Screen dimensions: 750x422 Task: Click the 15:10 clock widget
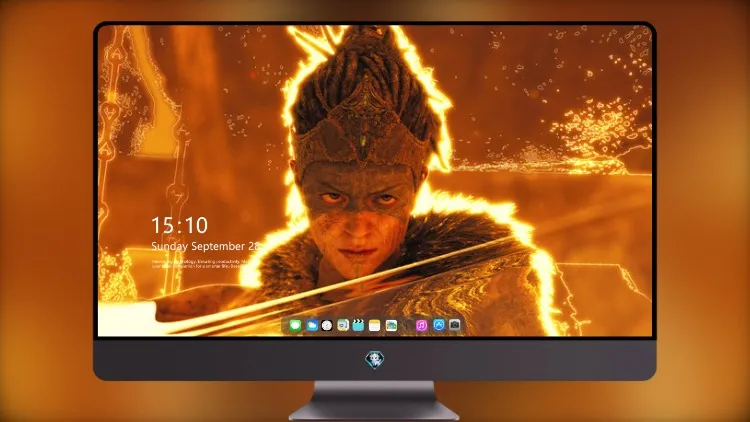click(179, 225)
